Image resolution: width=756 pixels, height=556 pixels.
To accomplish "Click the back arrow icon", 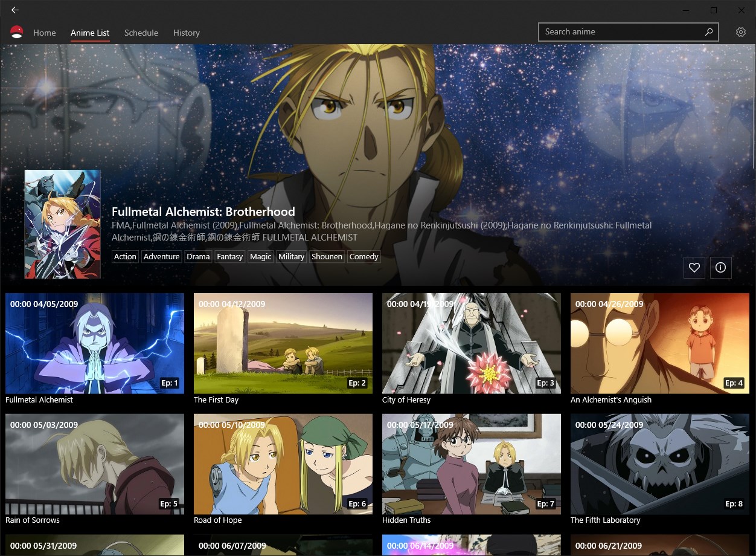I will (15, 10).
